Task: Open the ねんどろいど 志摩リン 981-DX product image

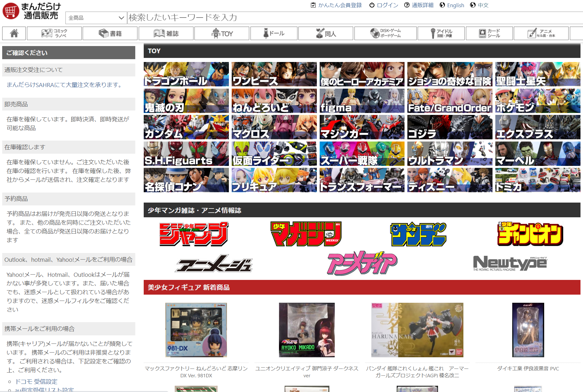Action: pos(196,330)
